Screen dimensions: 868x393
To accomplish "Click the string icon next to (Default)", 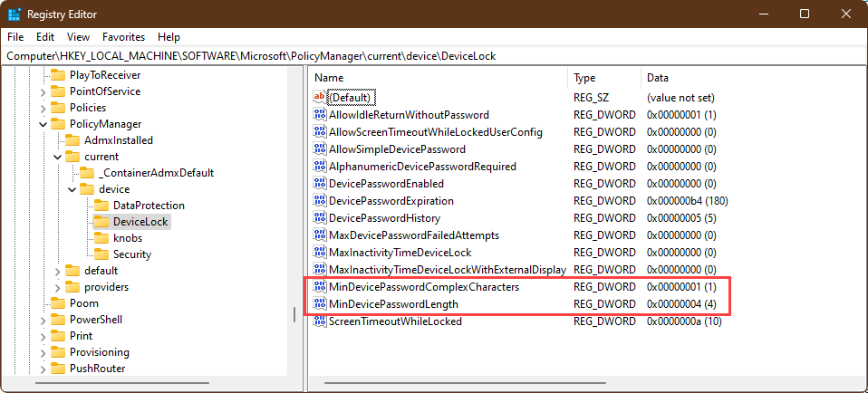I will click(319, 98).
